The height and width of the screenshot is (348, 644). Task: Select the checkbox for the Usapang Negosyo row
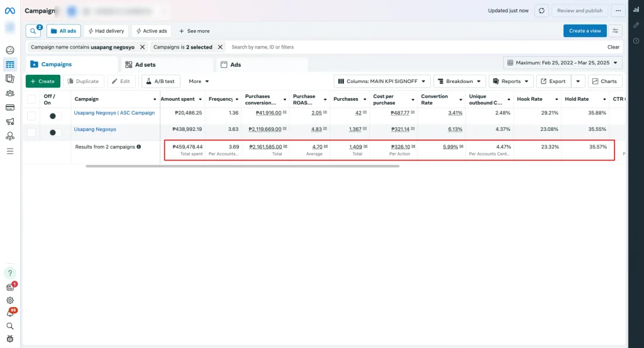[31, 132]
